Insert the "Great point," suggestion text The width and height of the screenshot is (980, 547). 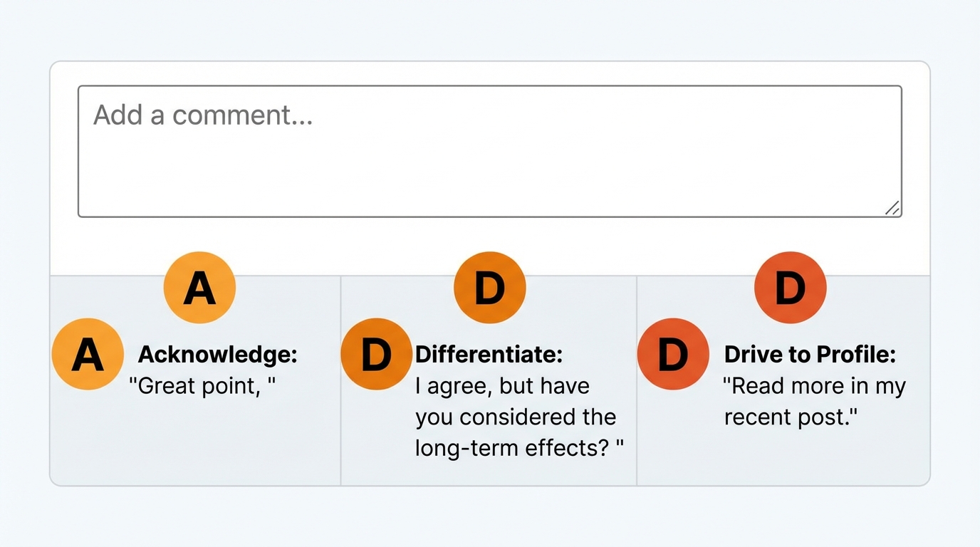click(202, 386)
